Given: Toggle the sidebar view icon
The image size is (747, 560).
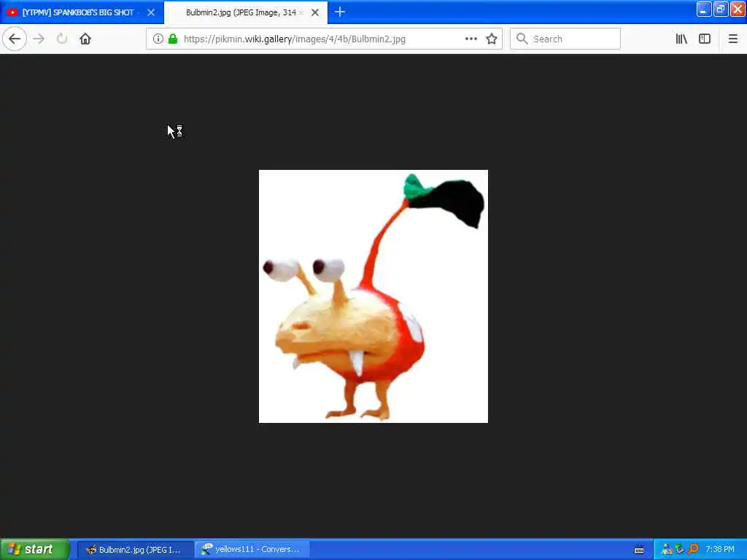Looking at the screenshot, I should 705,39.
